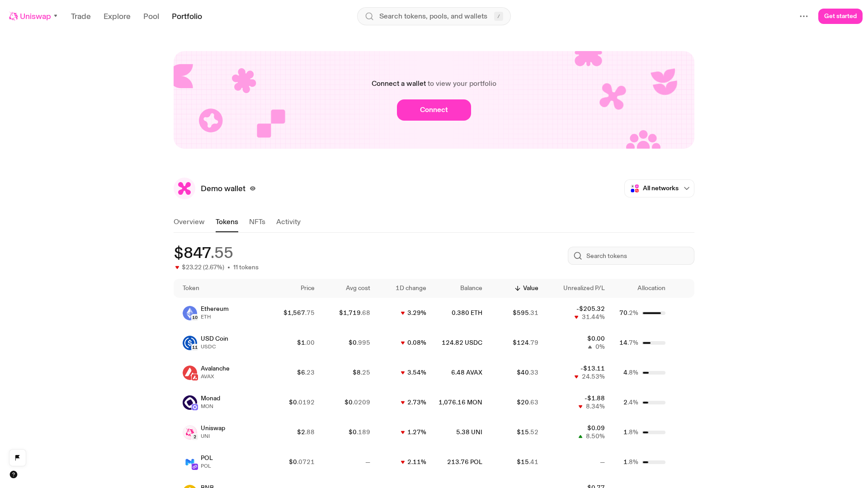Image resolution: width=868 pixels, height=488 pixels.
Task: Click the Get started button
Action: coord(840,16)
